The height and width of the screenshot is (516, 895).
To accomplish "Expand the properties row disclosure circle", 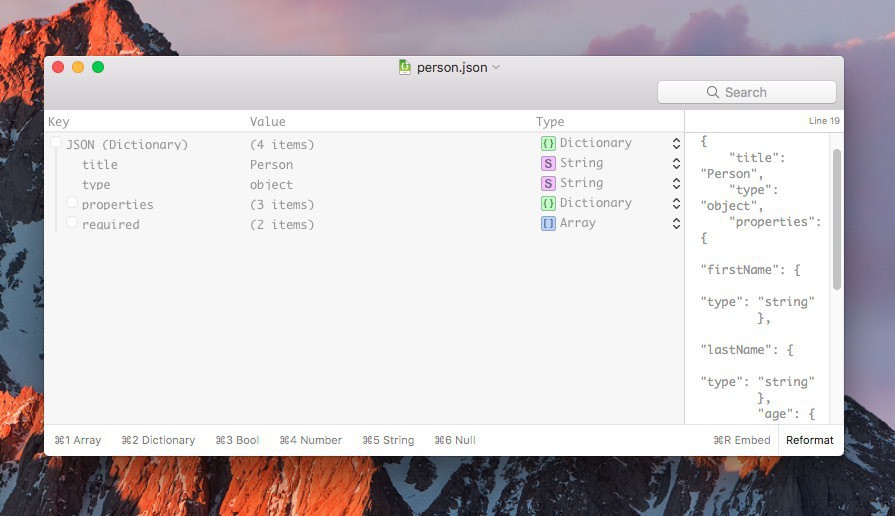I will [x=72, y=202].
